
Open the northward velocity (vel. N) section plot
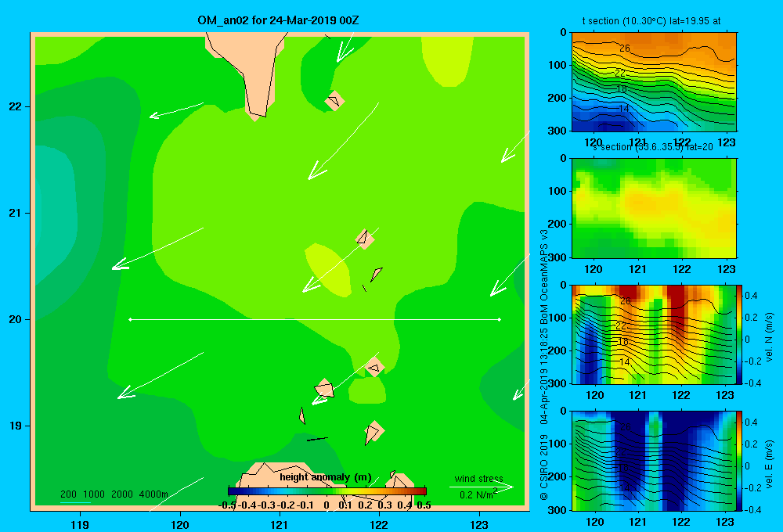654,334
